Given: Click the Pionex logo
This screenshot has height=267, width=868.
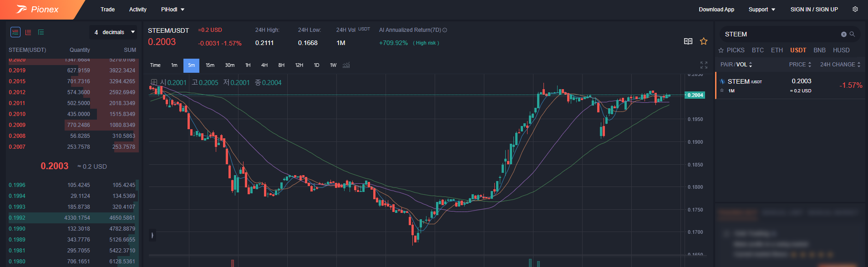Looking at the screenshot, I should pos(37,10).
